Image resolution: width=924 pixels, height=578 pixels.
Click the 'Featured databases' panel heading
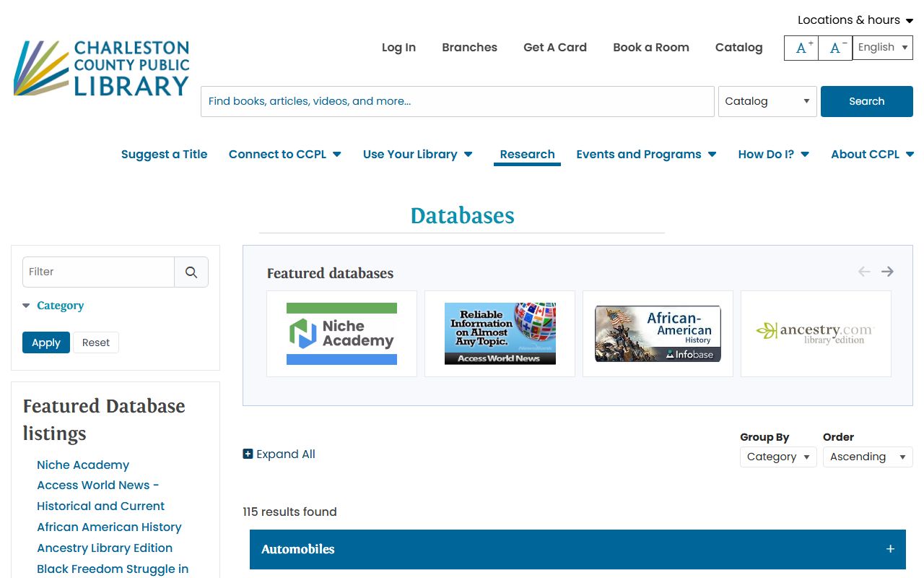tap(330, 274)
